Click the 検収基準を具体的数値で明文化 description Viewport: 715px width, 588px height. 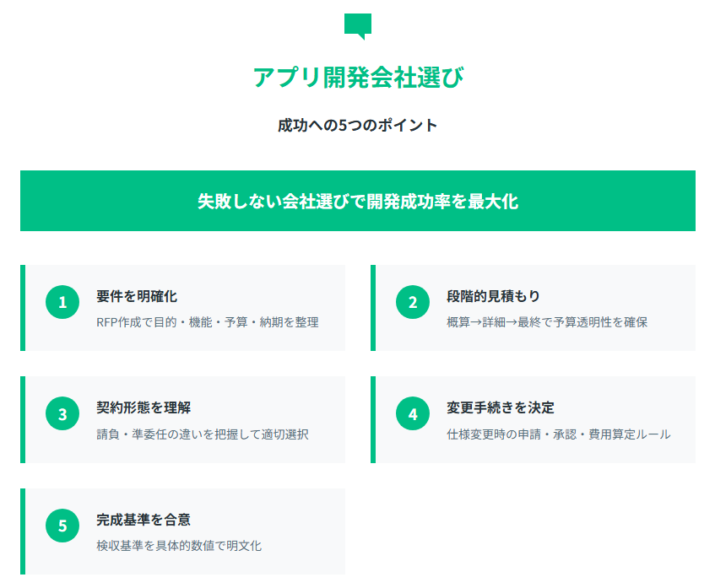click(x=179, y=546)
